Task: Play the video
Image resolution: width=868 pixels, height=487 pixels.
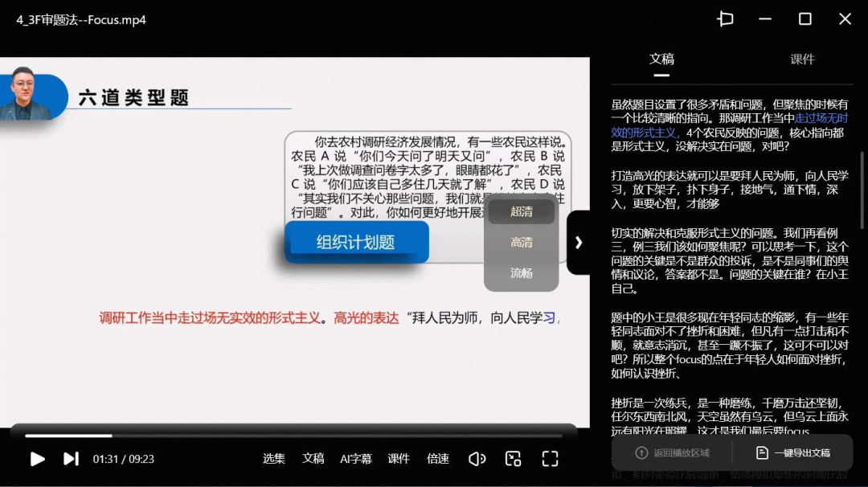Action: coord(37,459)
